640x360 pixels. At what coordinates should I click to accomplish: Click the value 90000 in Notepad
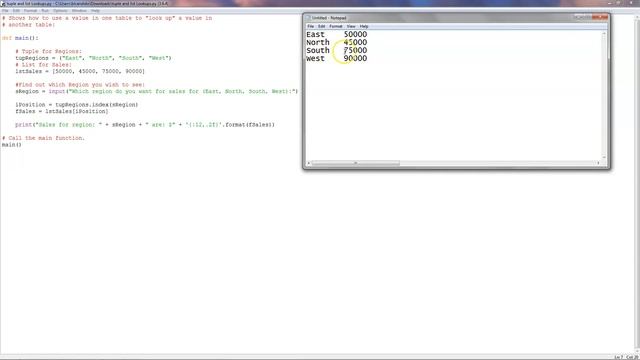pyautogui.click(x=355, y=58)
